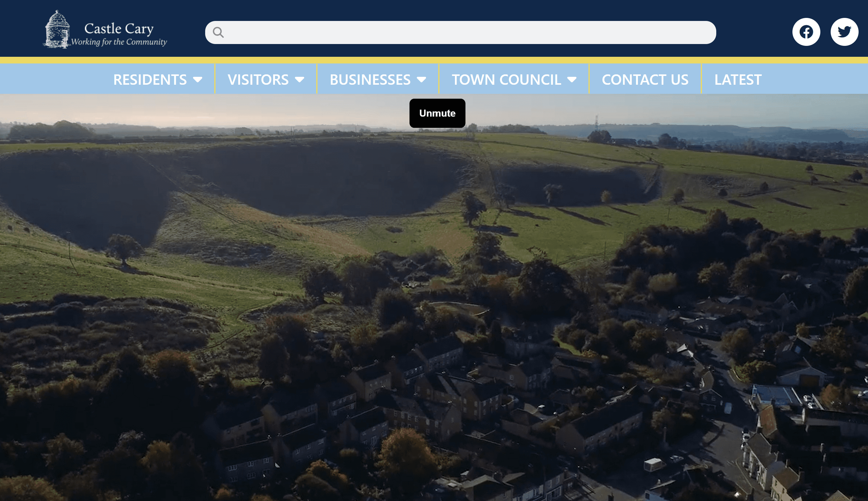Open the Facebook page icon
The image size is (868, 501).
[x=806, y=32]
